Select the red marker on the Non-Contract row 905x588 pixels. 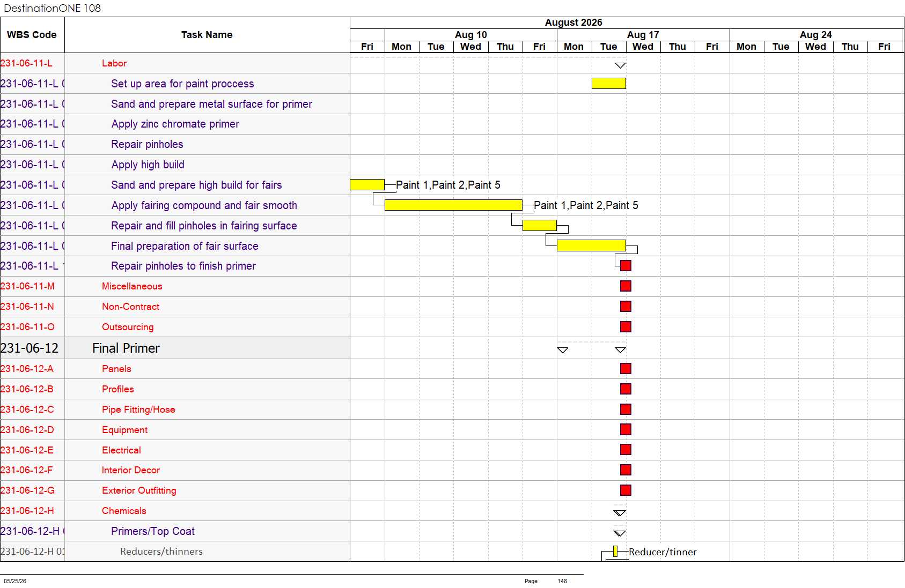point(626,307)
